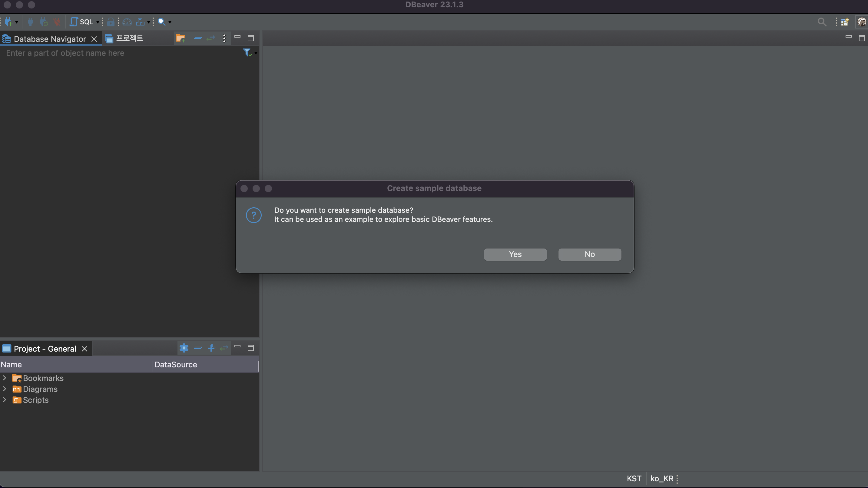The image size is (868, 488).
Task: Maximize the Database Navigator panel
Action: click(x=251, y=38)
